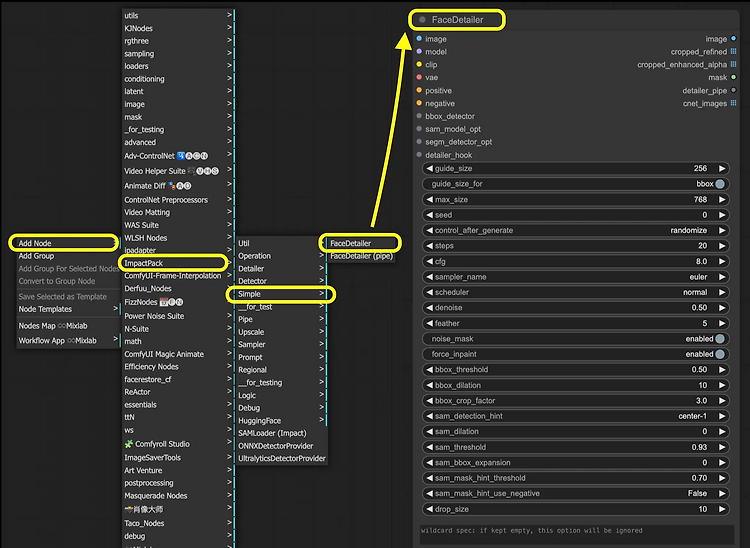Expand the Detailer submenu

click(281, 269)
